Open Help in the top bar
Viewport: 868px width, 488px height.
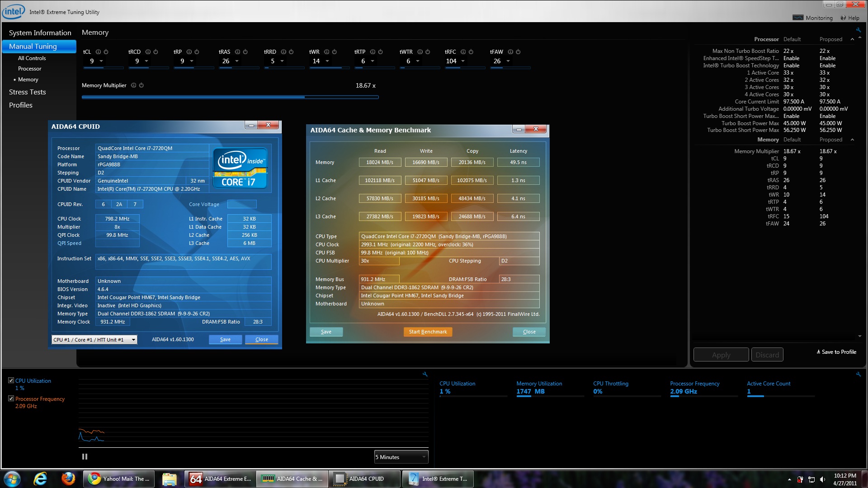click(x=850, y=18)
